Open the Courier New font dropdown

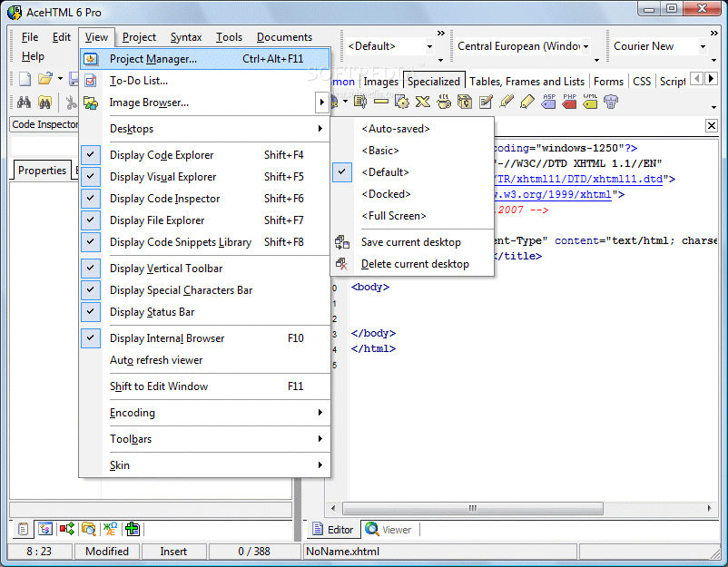coord(703,46)
